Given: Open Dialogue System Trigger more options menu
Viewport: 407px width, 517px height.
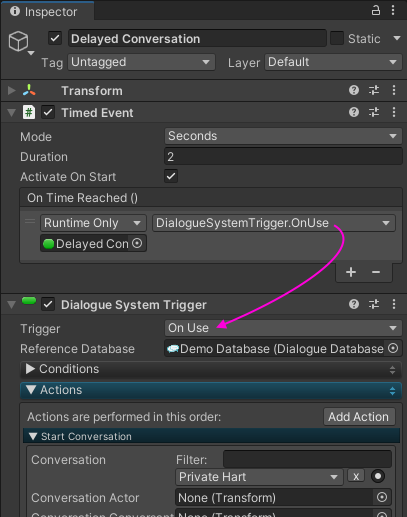Looking at the screenshot, I should (394, 304).
